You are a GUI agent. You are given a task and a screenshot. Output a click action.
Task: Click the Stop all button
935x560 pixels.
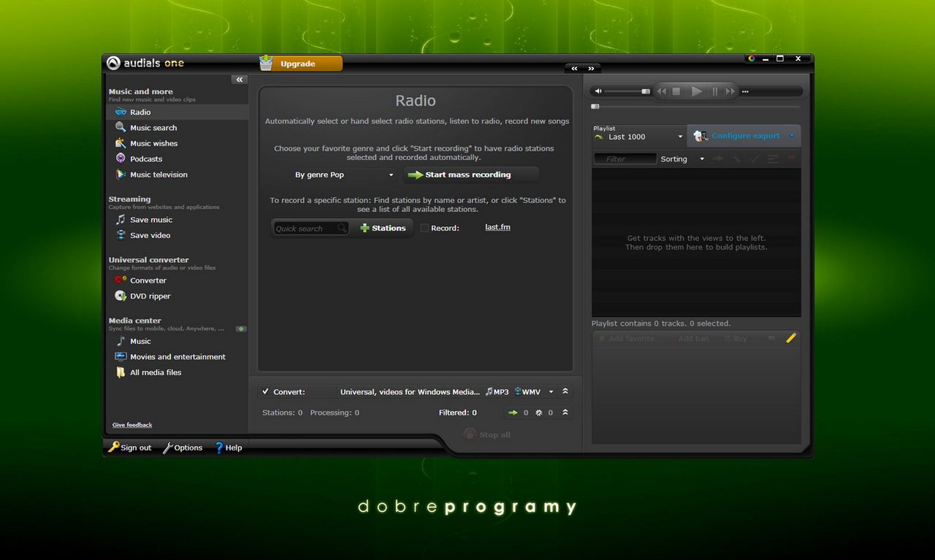coord(487,434)
